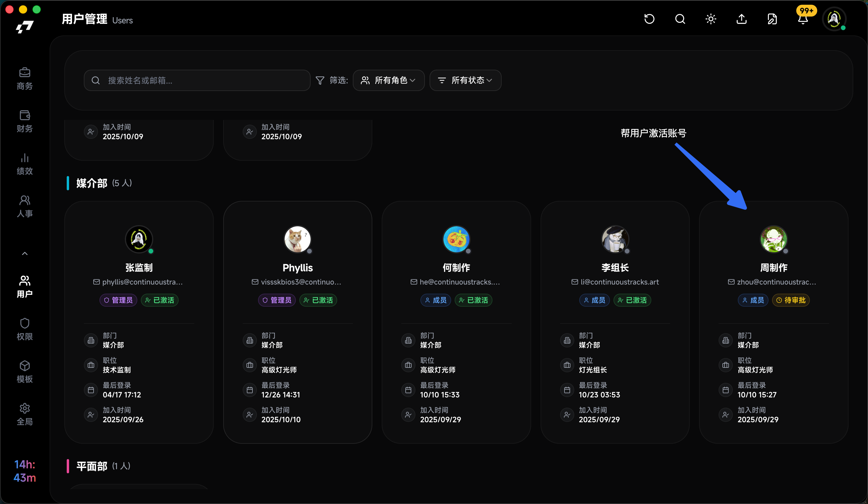The image size is (868, 504).
Task: Select 用户 in sidebar
Action: pos(25,287)
